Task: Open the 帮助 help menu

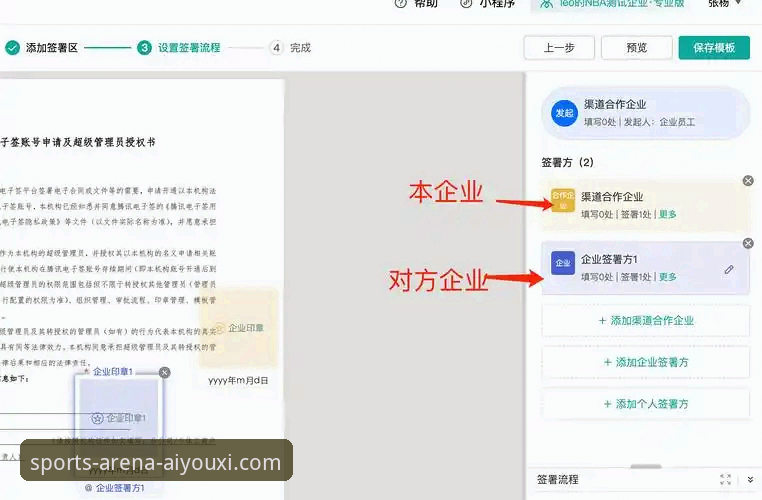Action: 416,3
